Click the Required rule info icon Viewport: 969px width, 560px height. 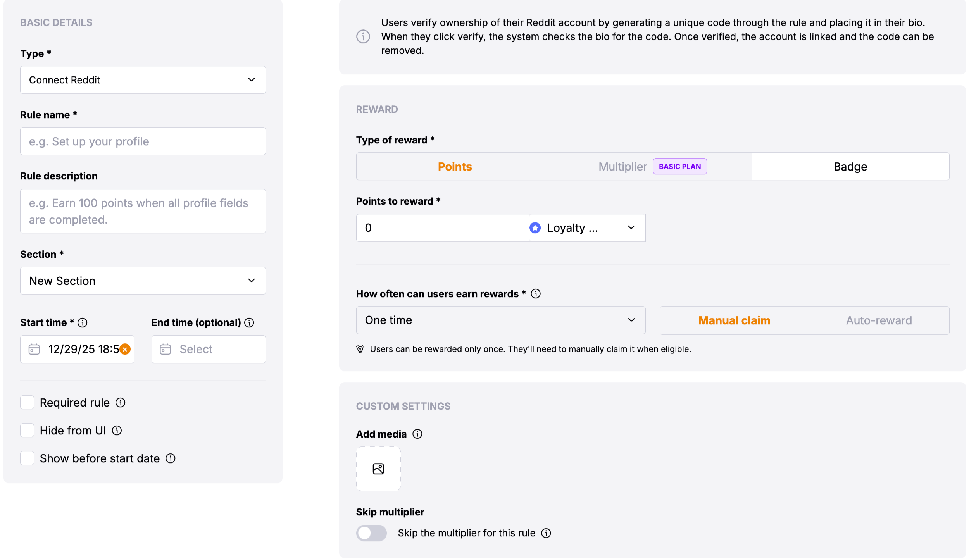pos(121,403)
